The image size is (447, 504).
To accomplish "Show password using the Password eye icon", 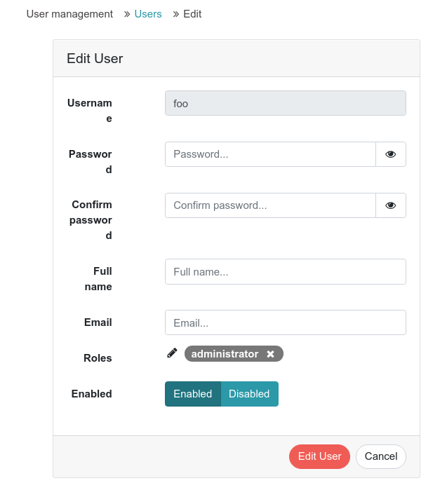I will (x=390, y=154).
